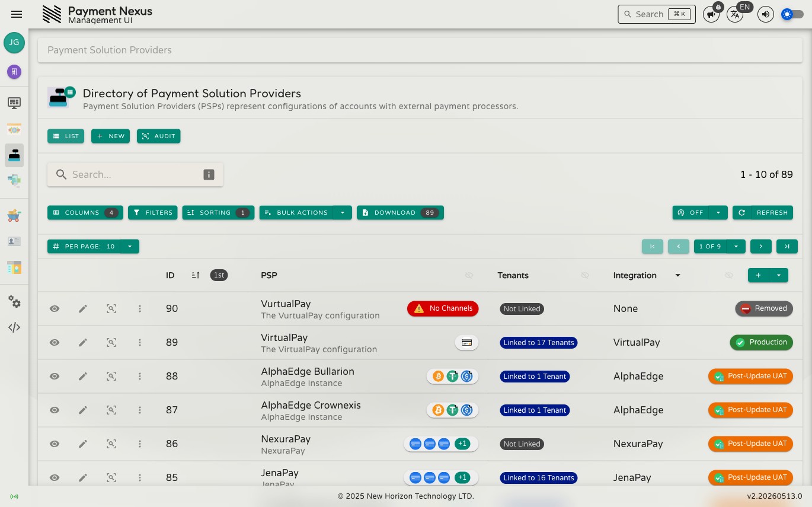View the VurtualPay row 90 eye icon
This screenshot has width=812, height=507.
coord(55,308)
